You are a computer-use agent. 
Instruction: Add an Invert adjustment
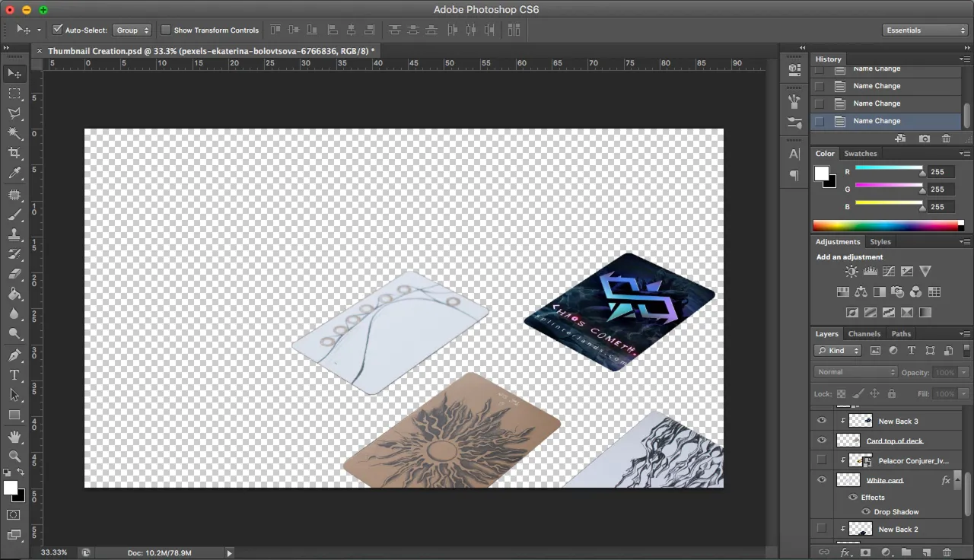click(851, 312)
